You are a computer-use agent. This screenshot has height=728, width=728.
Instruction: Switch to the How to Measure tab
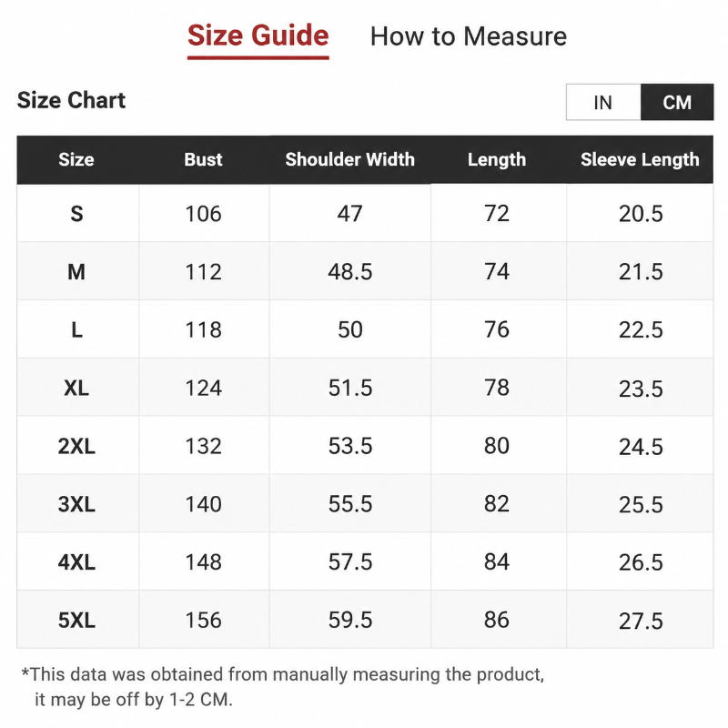coord(469,36)
